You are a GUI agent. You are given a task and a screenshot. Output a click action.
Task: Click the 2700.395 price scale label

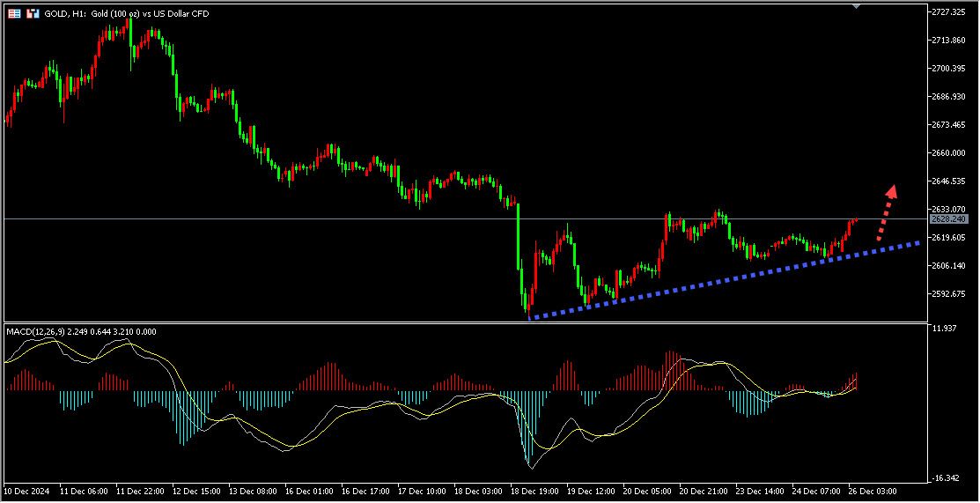tap(949, 69)
